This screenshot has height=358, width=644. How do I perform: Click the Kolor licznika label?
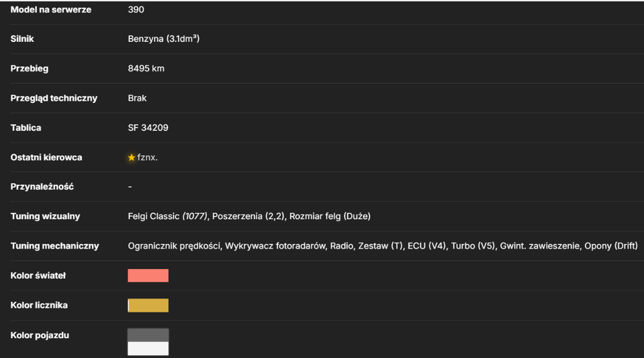click(39, 305)
